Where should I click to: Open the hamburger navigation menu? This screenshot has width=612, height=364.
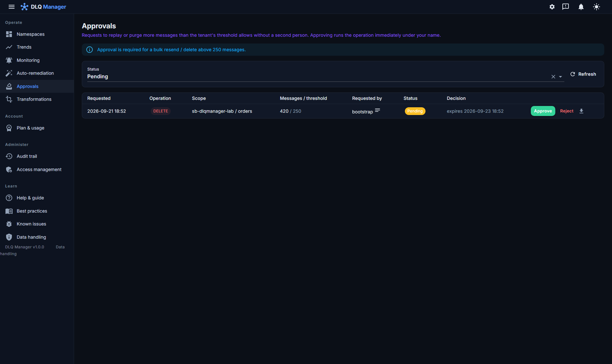(12, 7)
